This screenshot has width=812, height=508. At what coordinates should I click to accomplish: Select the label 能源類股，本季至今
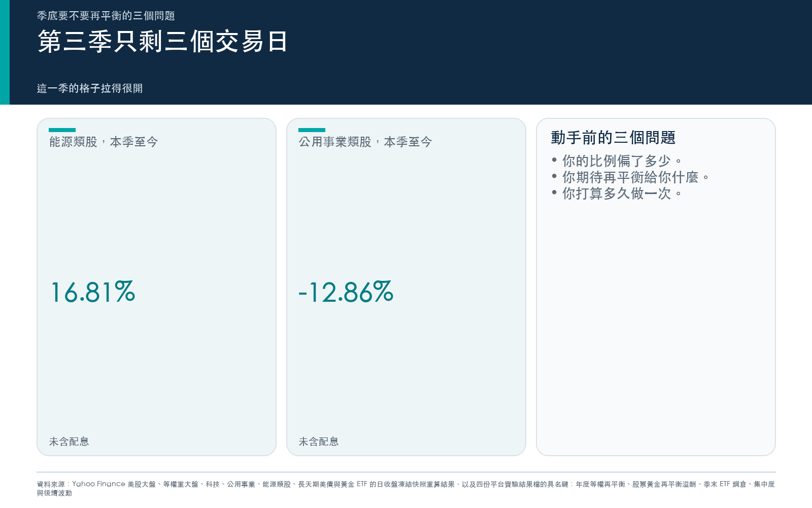click(104, 142)
